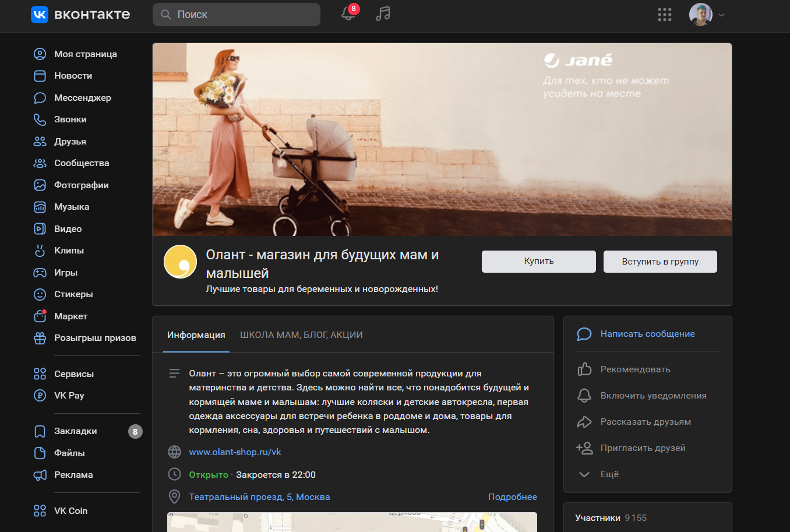Viewport: 790px width, 532px height.
Task: Expand the account menu chevron
Action: point(722,15)
